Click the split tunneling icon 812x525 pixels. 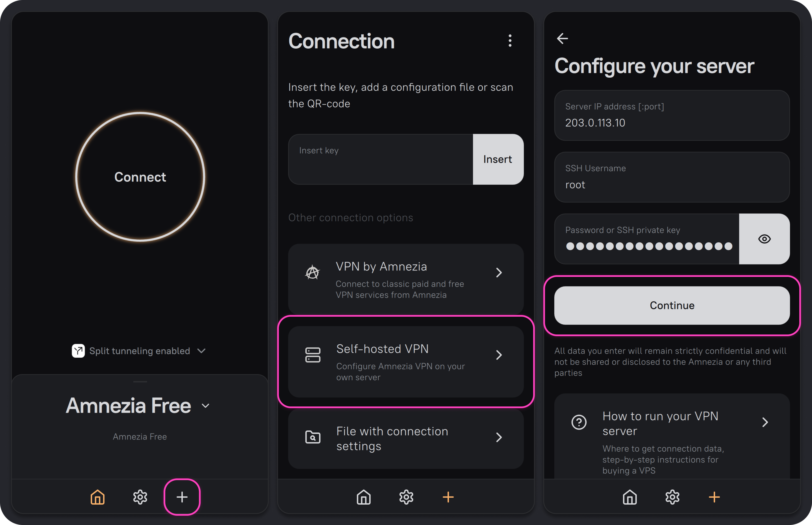point(78,351)
